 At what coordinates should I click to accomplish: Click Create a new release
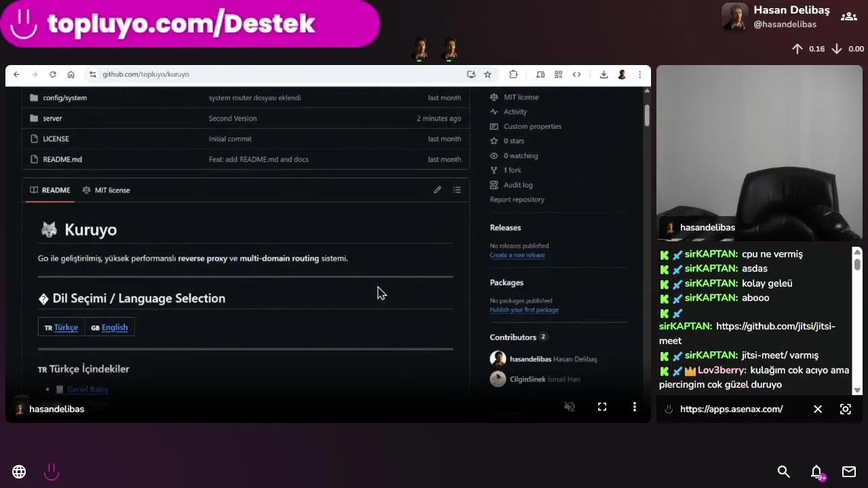(517, 255)
